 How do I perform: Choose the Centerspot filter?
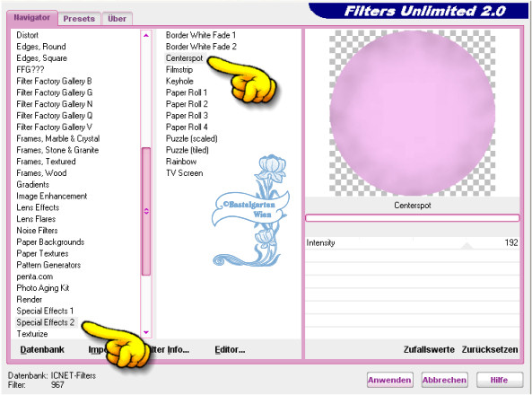[x=184, y=58]
